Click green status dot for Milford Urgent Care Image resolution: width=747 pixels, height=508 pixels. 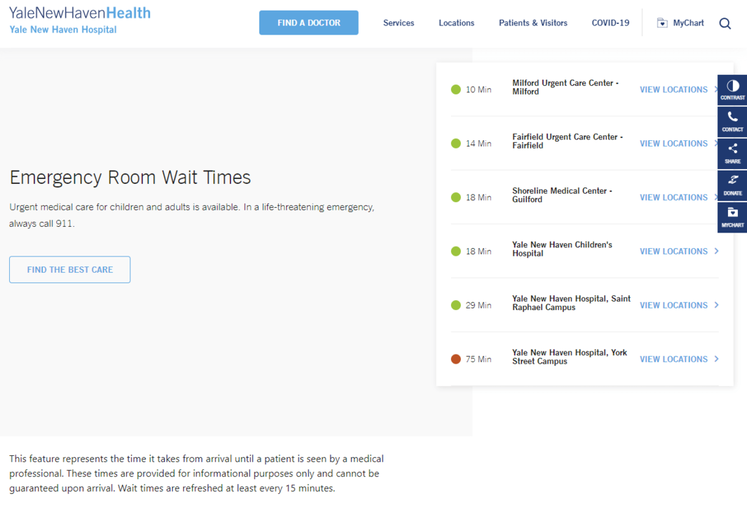[x=456, y=90]
